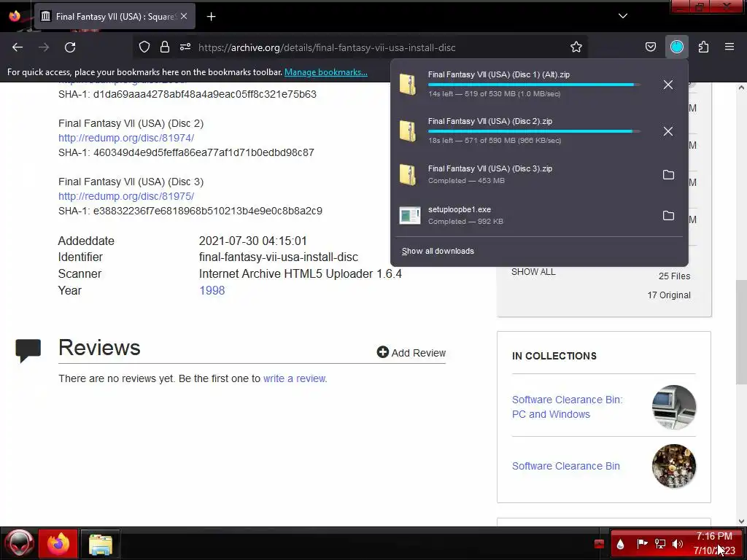Screen dimensions: 747x560
Task: Bookmark this page with the star
Action: [x=576, y=47]
